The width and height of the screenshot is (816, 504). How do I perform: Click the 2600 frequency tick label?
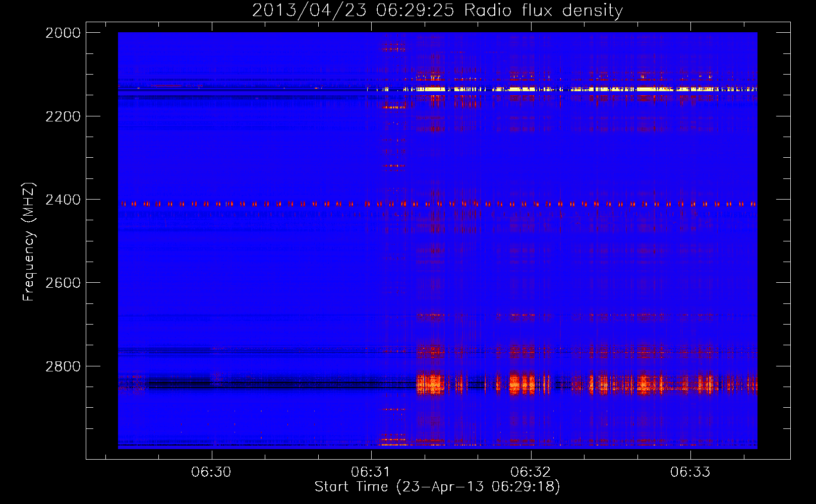tap(63, 283)
